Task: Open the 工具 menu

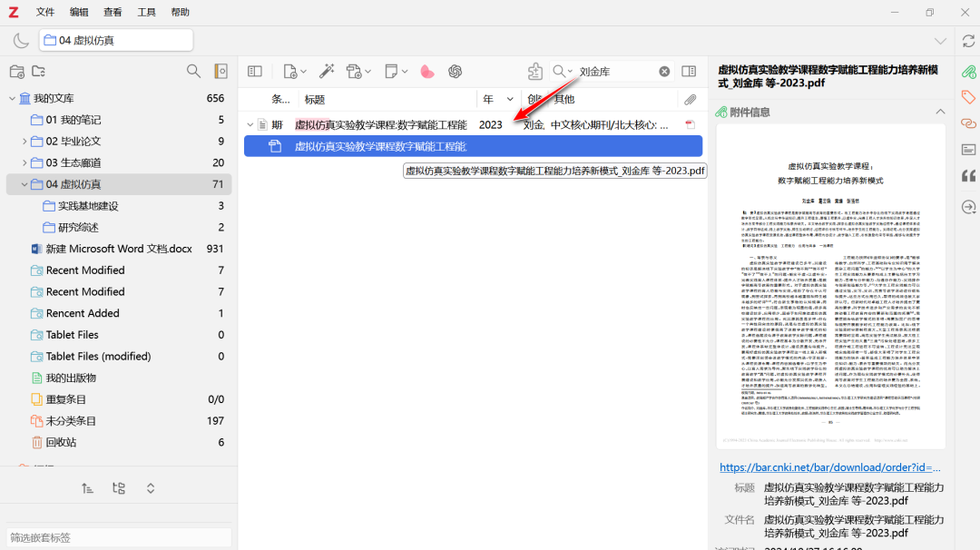Action: point(146,12)
